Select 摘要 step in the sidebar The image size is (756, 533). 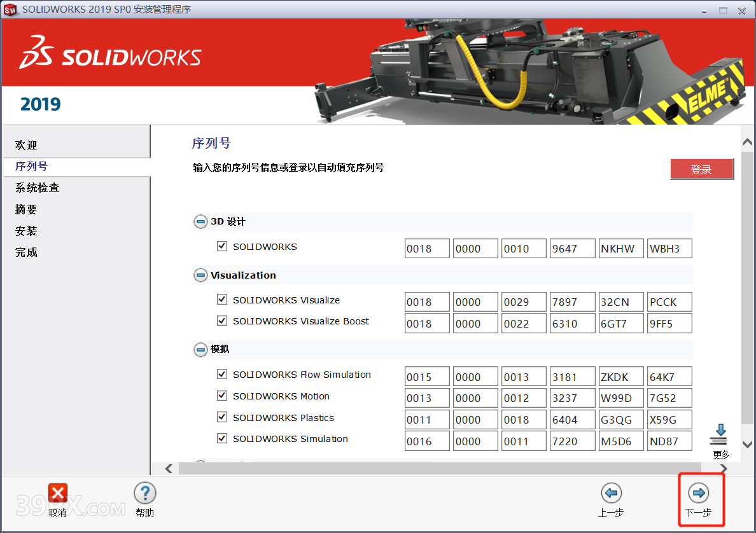coord(27,209)
